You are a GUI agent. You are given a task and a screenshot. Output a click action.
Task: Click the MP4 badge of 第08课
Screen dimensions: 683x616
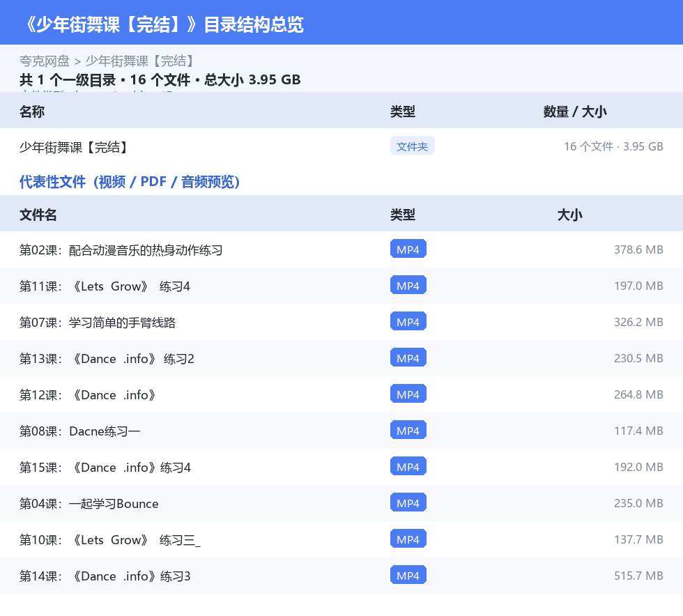click(x=408, y=430)
